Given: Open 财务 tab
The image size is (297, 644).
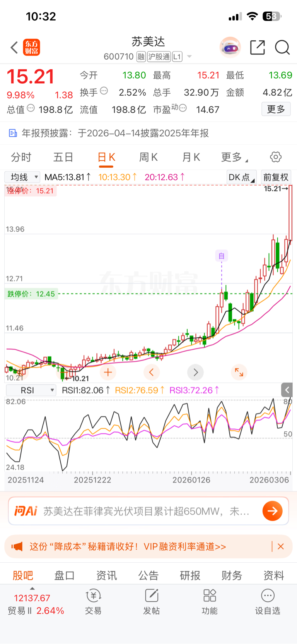Looking at the screenshot, I should pos(232,575).
